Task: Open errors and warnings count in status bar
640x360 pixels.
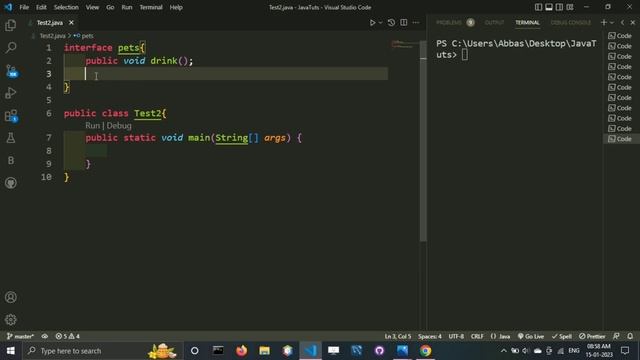Action: (x=67, y=336)
